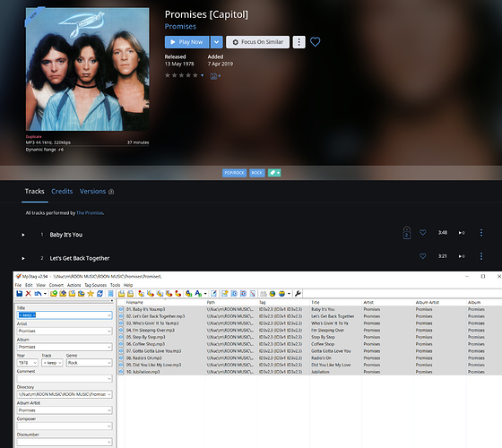Click the blue Select all files icon
Screen dimensions: 502x448
click(x=110, y=294)
